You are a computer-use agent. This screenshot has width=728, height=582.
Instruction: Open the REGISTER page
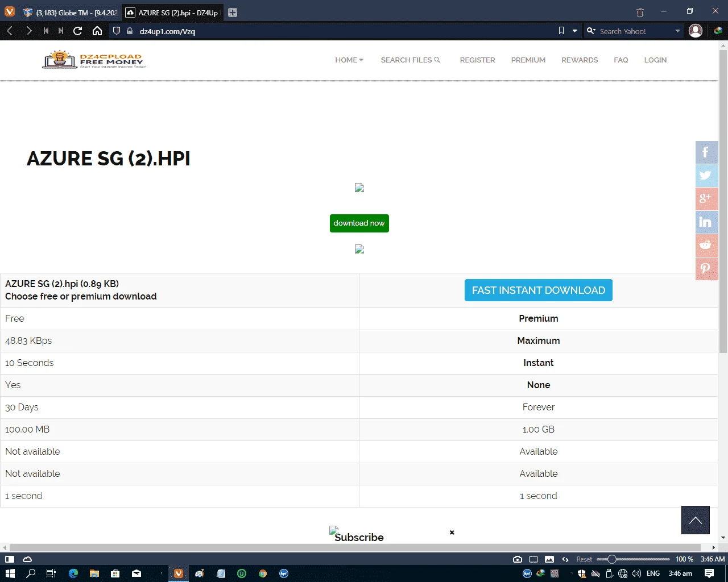pos(477,60)
